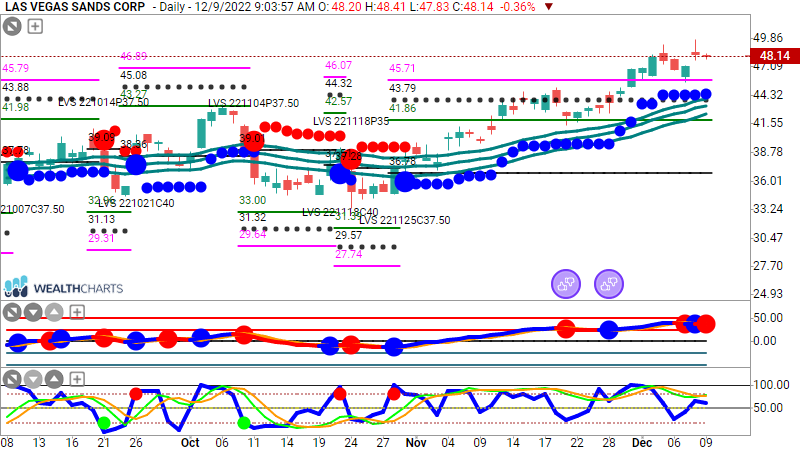The image size is (800, 450).
Task: Click the 100.00 value on the stochastic axis
Action: click(x=771, y=385)
